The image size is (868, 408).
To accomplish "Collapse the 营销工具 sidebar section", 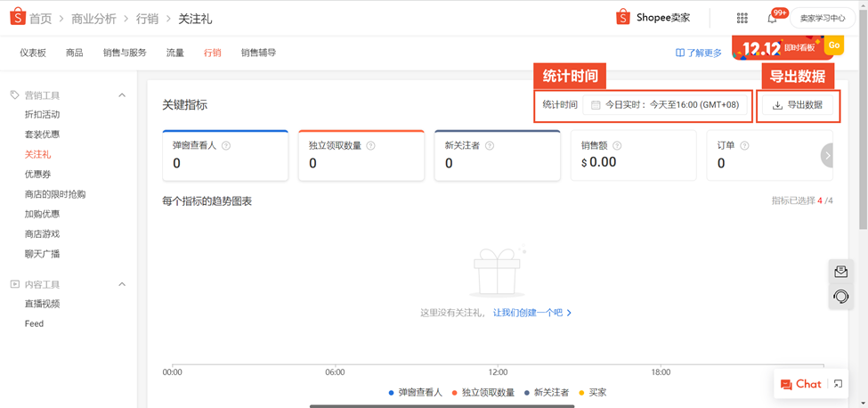I will pyautogui.click(x=122, y=95).
